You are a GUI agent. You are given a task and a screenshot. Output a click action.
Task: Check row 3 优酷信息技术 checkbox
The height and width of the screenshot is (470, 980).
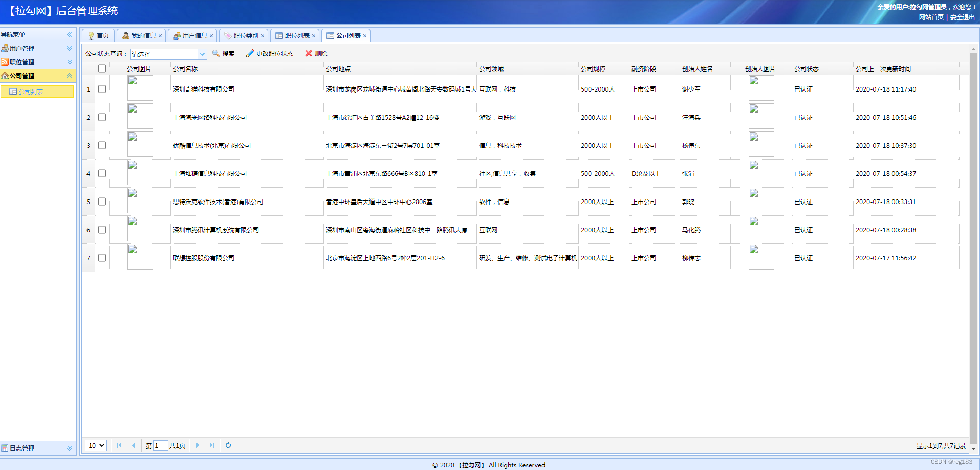(102, 145)
